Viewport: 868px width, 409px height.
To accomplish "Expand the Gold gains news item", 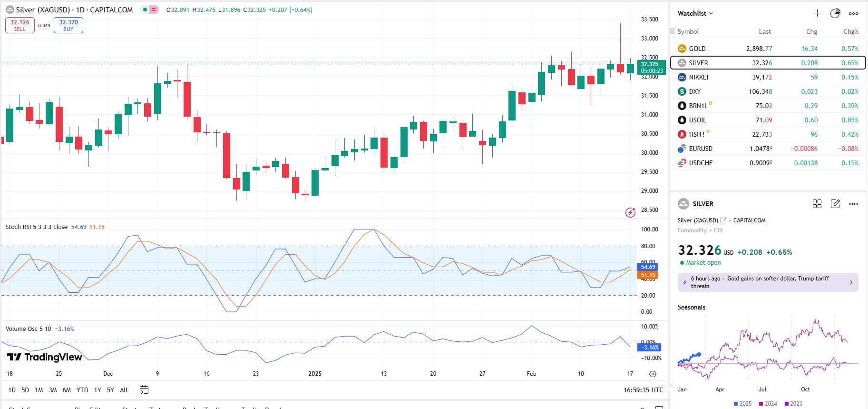I will tap(768, 282).
